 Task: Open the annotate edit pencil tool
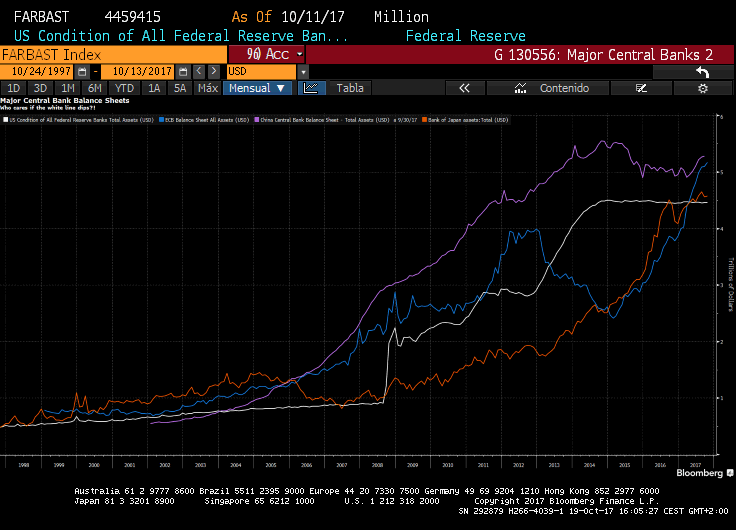641,88
